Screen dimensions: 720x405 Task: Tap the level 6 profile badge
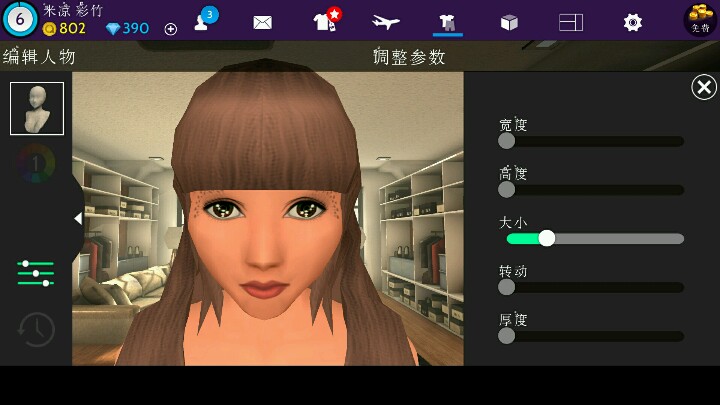click(x=19, y=19)
